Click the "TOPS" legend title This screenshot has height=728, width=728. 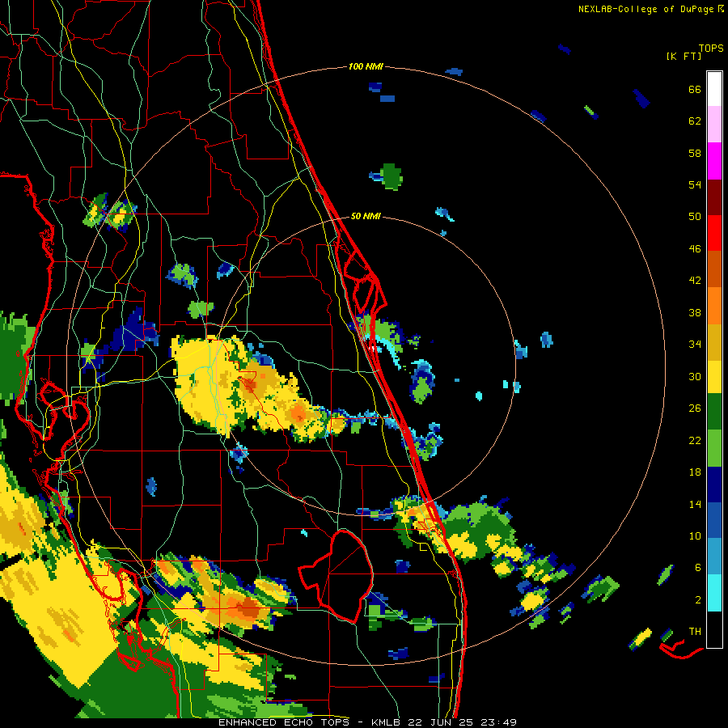(x=711, y=48)
